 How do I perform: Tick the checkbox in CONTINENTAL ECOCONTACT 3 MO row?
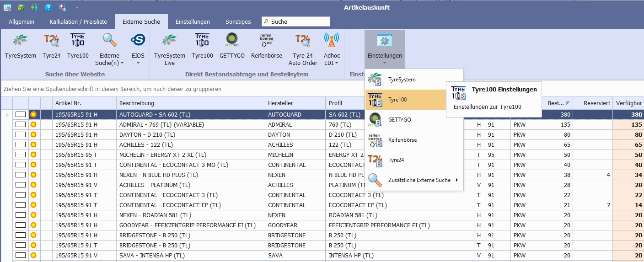point(21,165)
